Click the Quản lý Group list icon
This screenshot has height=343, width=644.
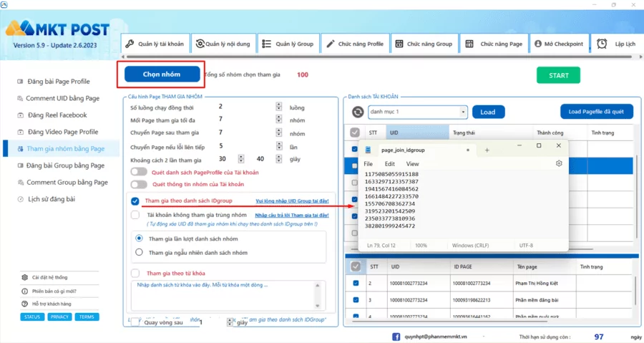click(x=267, y=44)
